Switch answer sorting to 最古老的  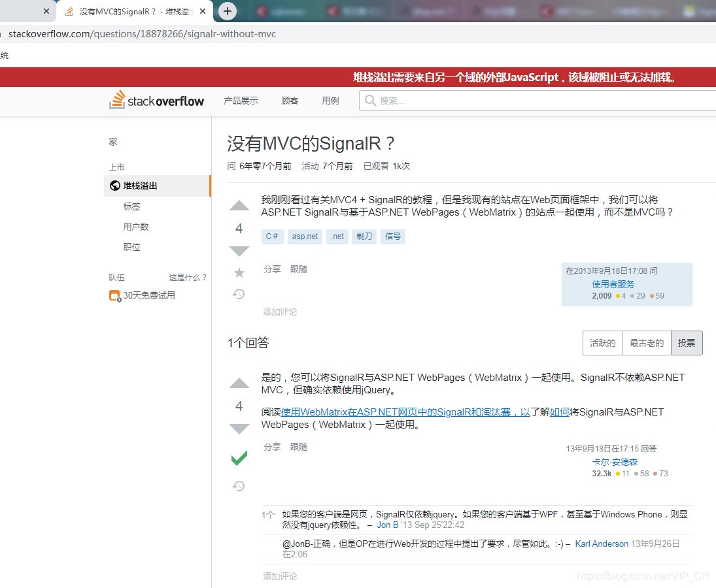coord(647,342)
